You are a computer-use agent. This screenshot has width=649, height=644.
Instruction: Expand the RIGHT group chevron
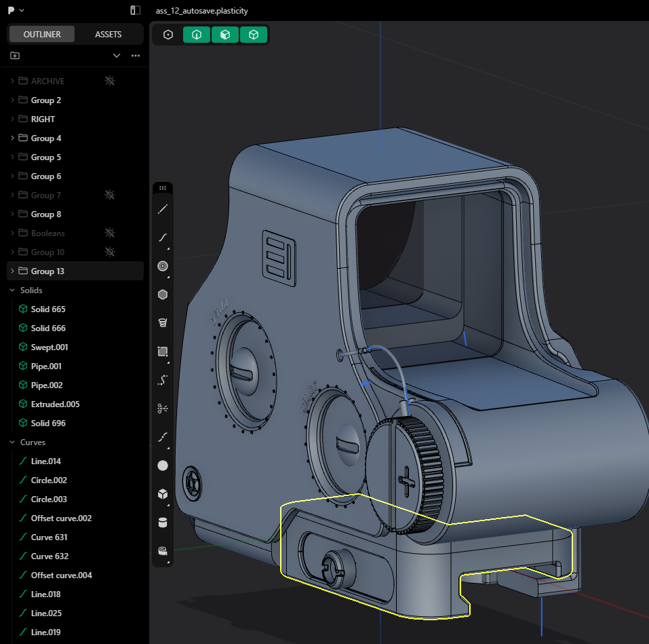(12, 119)
